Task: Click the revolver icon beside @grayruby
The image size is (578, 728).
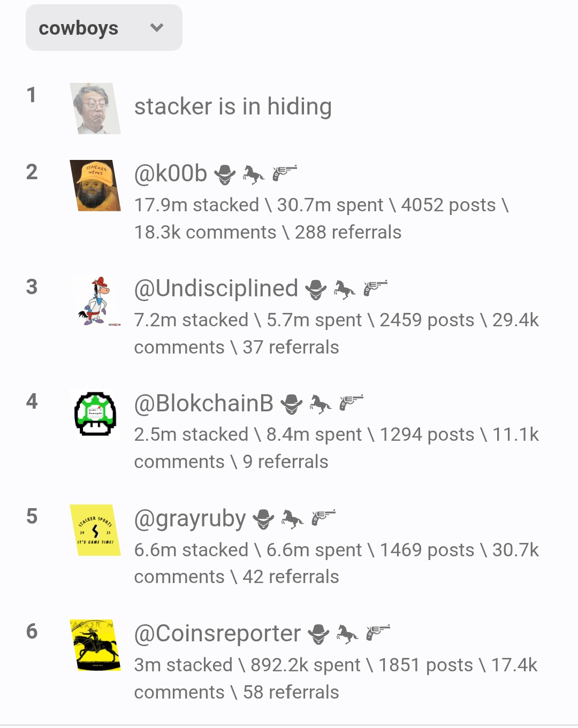Action: [323, 518]
